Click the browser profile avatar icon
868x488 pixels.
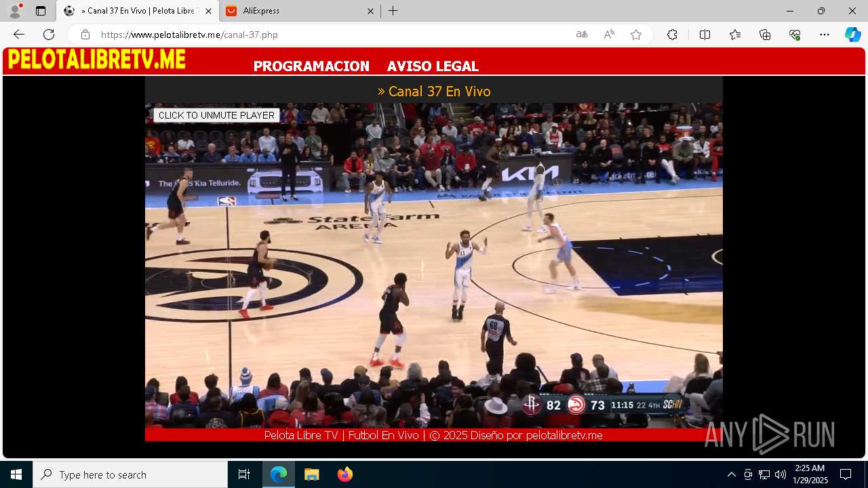coord(15,11)
